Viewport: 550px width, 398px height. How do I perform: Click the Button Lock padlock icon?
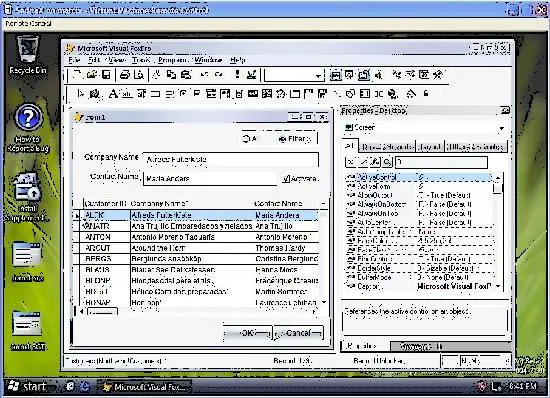tap(426, 94)
